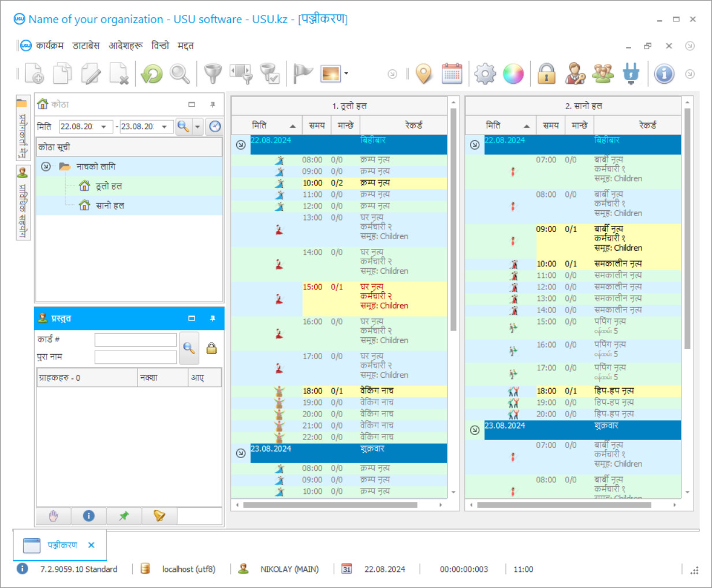
Task: Click the blue info icon in toolbar
Action: (x=664, y=74)
